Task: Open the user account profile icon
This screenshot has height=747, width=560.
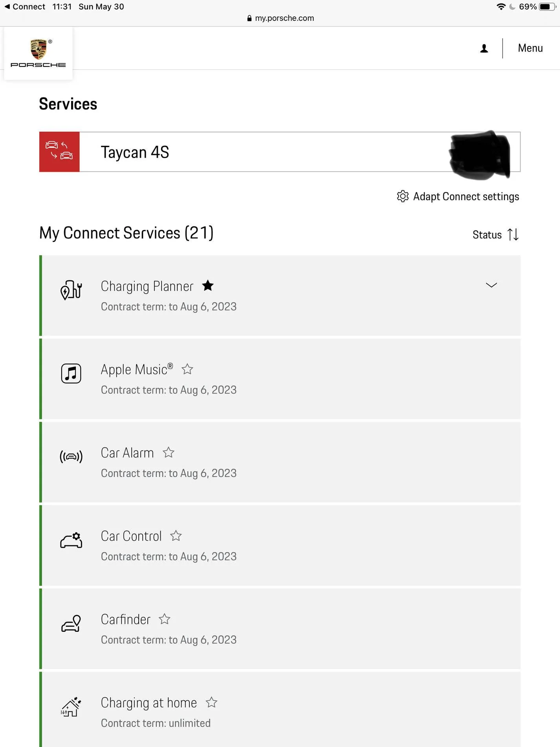Action: [x=484, y=48]
